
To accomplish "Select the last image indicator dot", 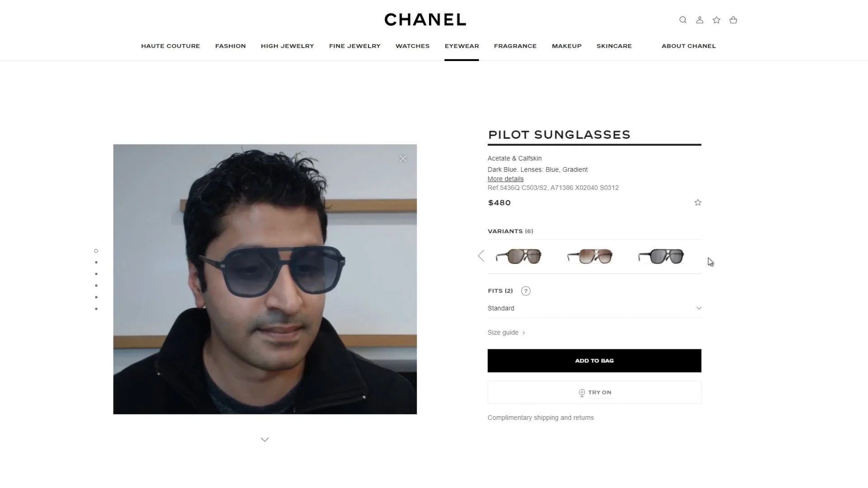I will pos(96,309).
